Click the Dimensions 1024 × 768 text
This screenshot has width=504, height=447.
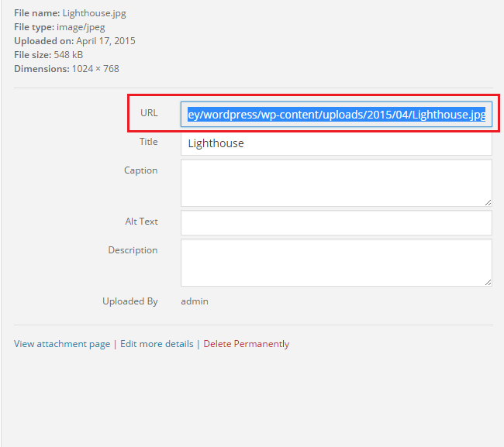(67, 69)
